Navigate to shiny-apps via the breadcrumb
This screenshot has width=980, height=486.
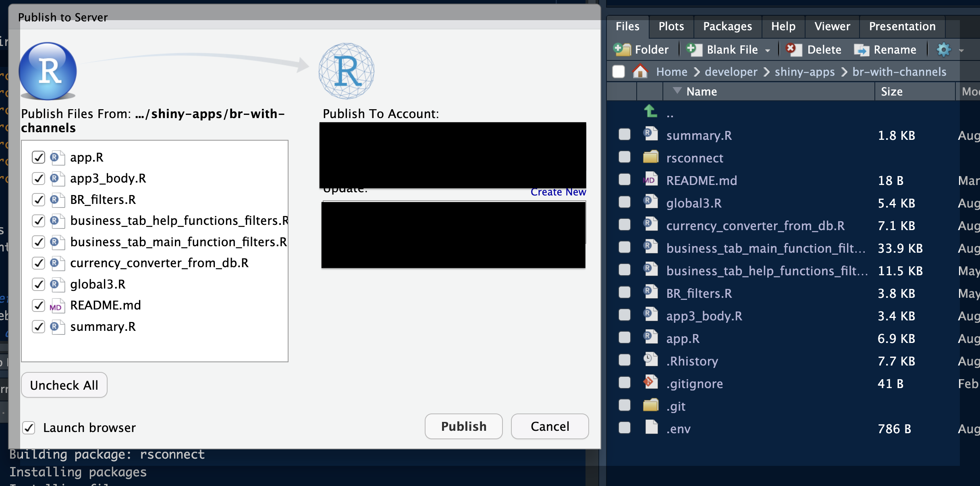tap(804, 71)
